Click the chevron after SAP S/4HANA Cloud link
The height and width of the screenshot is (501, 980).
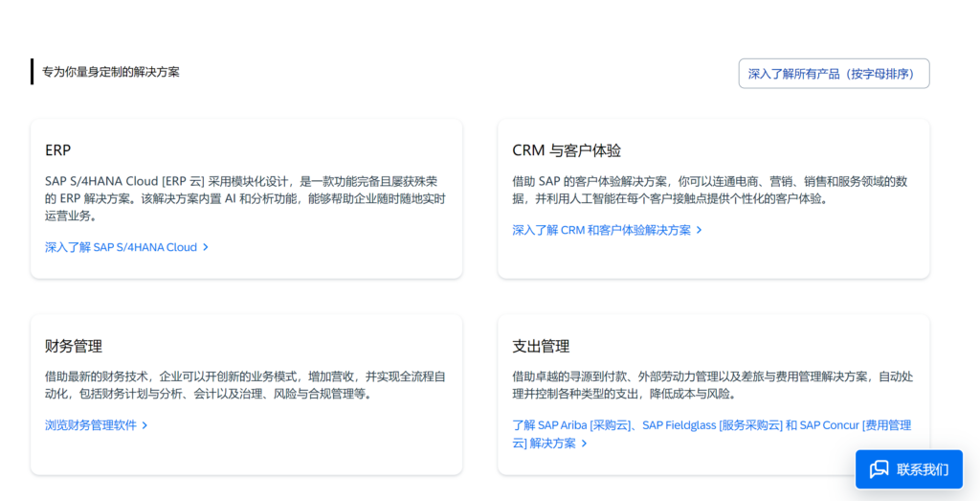[x=206, y=247]
